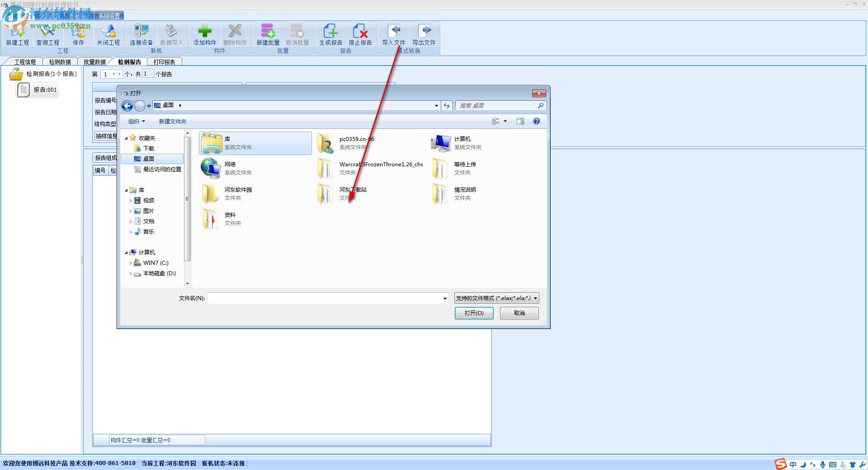Viewport: 868px width, 470px height.
Task: Click the microphone voice input icon
Action: [823, 465]
